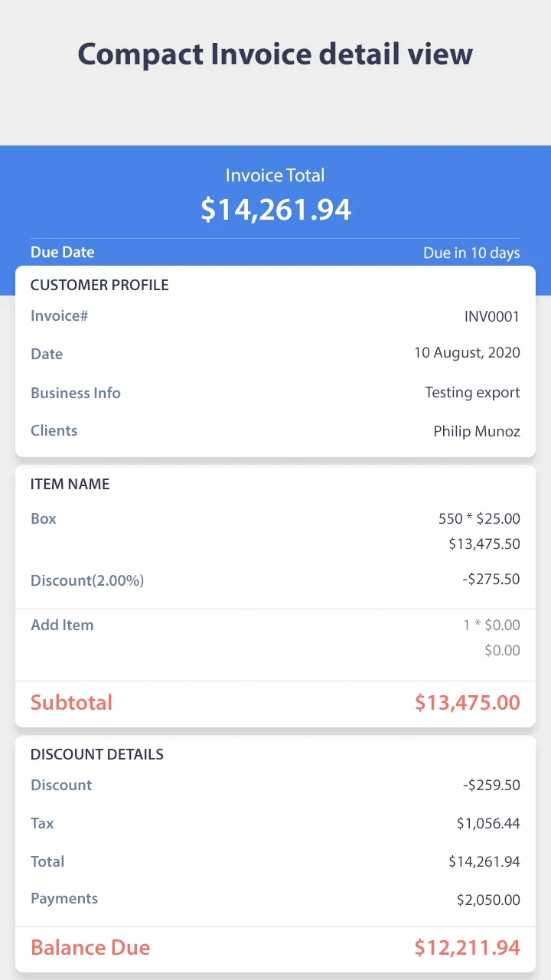Open the Discount -$259.50 detail row
Screen dimensions: 551x980
[x=275, y=785]
